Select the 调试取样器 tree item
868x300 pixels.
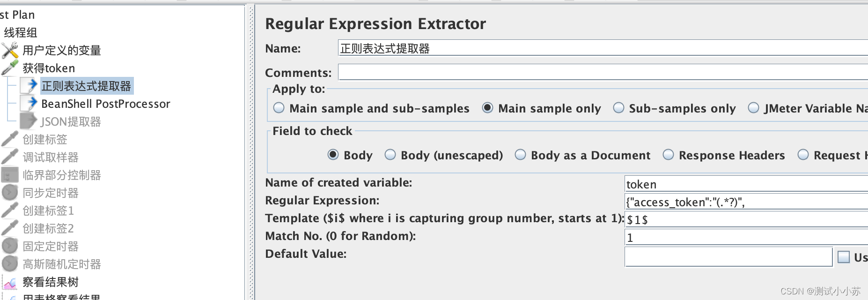click(49, 157)
